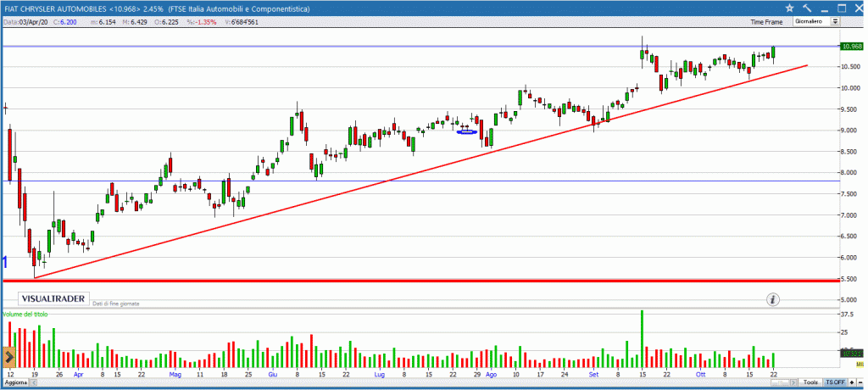Click the 'Ott' month label on date axis

point(701,374)
